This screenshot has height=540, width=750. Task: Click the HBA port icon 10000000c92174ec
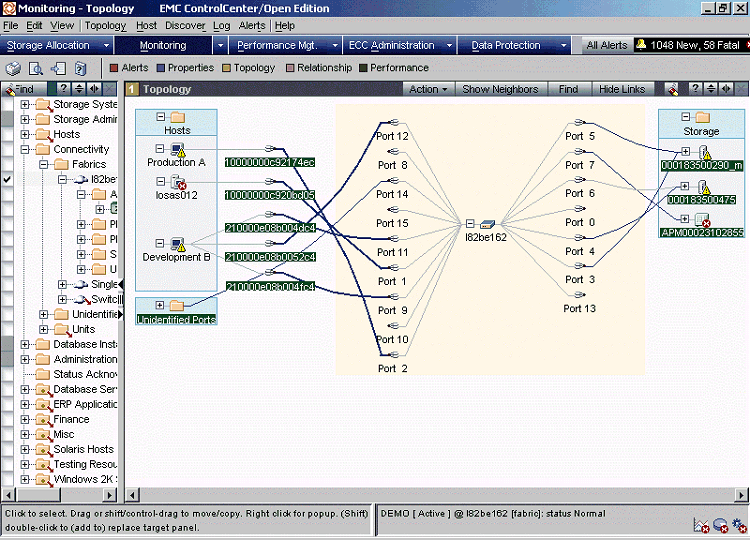point(269,149)
